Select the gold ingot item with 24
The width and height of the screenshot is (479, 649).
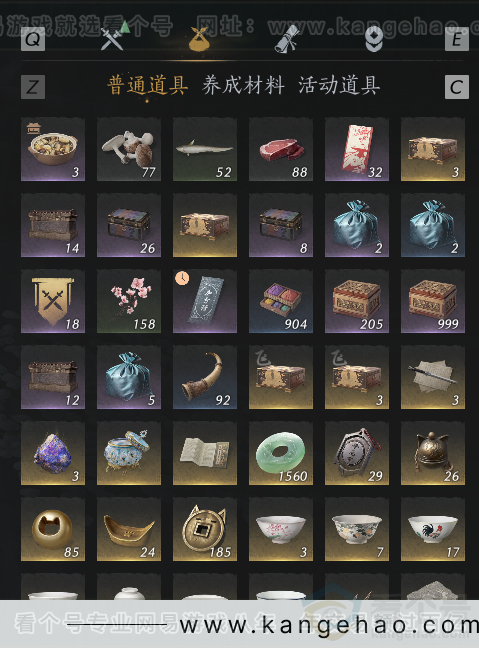click(129, 529)
